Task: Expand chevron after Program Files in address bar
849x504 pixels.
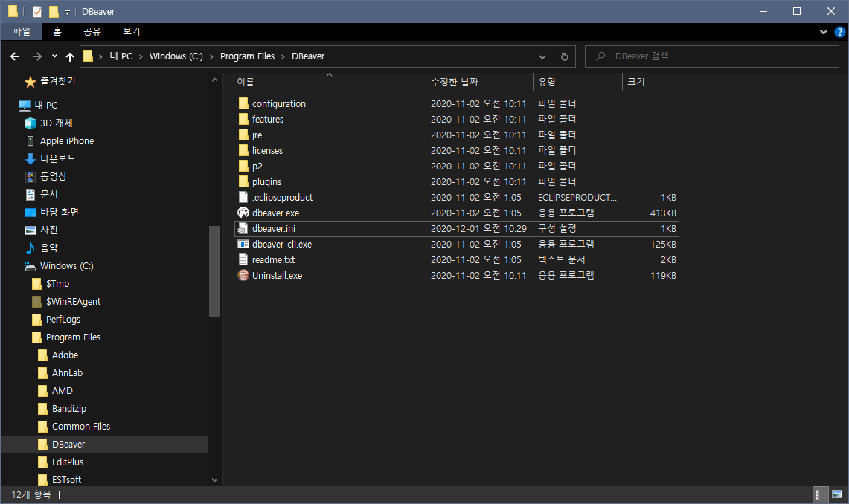Action: click(x=283, y=56)
